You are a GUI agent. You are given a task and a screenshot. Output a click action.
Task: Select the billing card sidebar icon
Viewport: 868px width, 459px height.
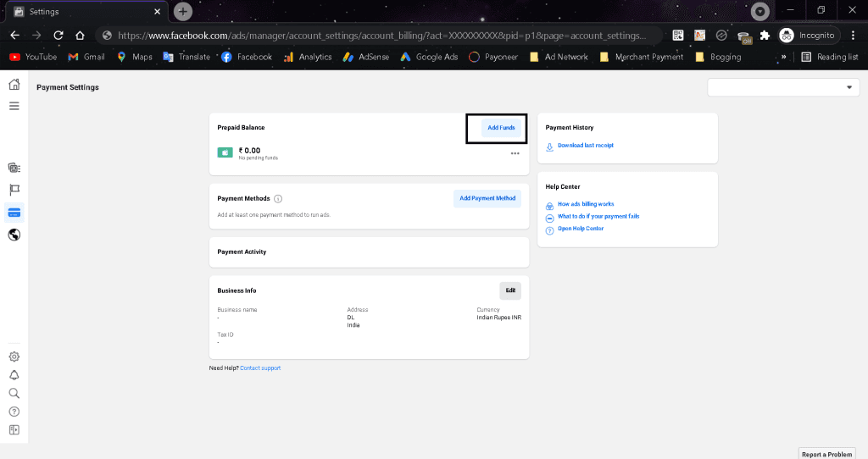[x=14, y=213]
